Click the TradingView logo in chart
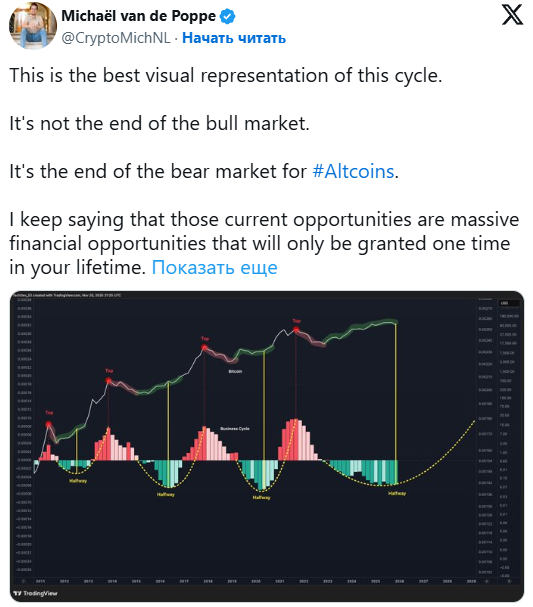Screen dimensions: 533x607 click(x=35, y=593)
